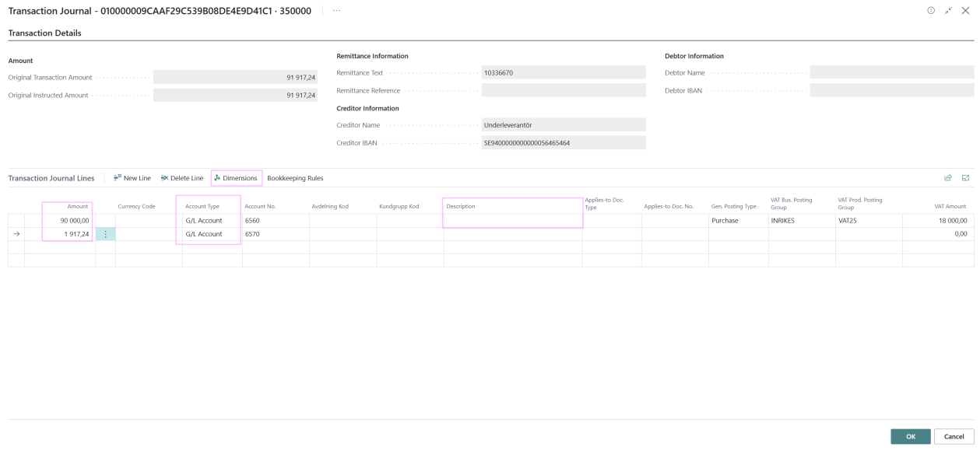Click the Currency Code cell of the 6560 row
This screenshot has height=451, width=980.
pos(149,221)
